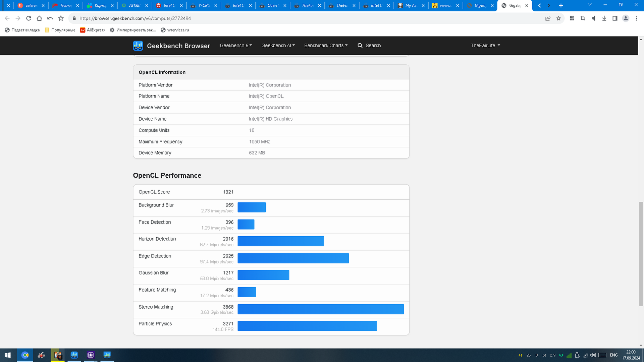Click the ENG language indicator
644x362 pixels.
(614, 355)
